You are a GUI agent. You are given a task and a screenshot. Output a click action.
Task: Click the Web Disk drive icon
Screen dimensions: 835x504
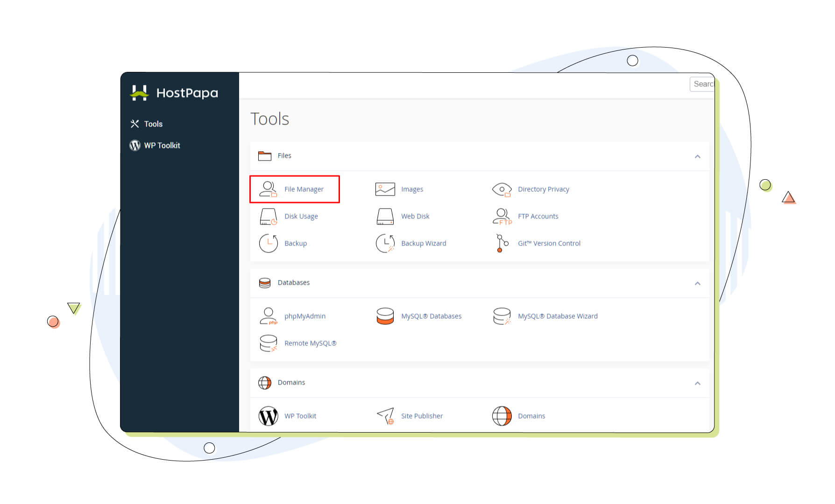coord(385,217)
